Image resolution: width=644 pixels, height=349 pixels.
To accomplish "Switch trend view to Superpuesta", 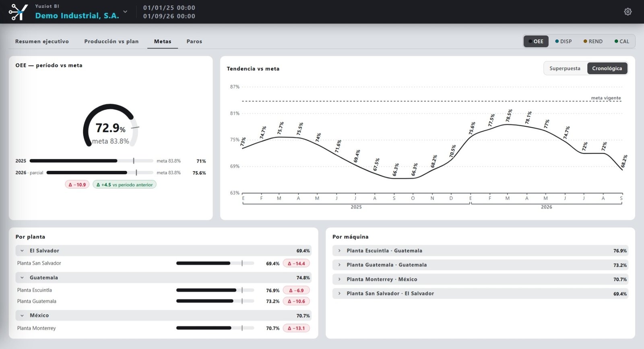I will point(565,68).
